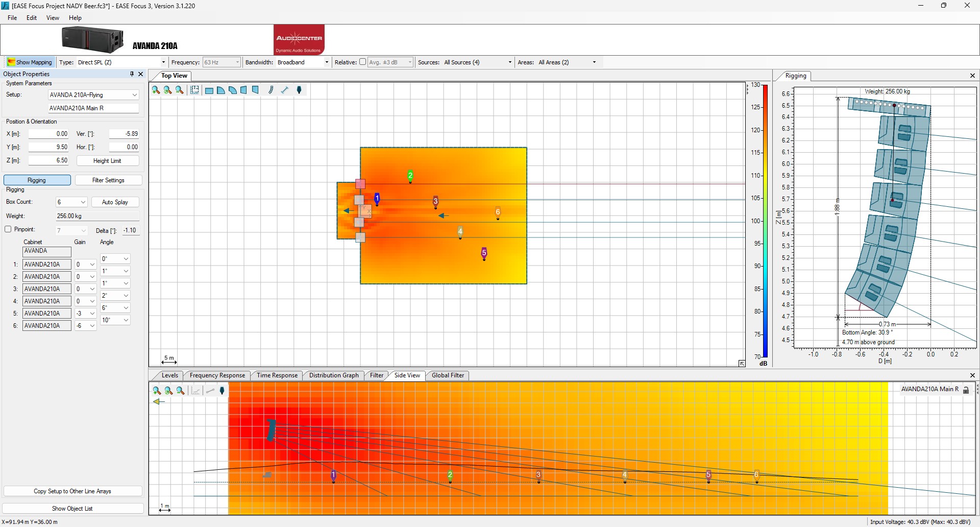Select receiver marker 5 in Top View
The image size is (980, 527).
tap(484, 254)
